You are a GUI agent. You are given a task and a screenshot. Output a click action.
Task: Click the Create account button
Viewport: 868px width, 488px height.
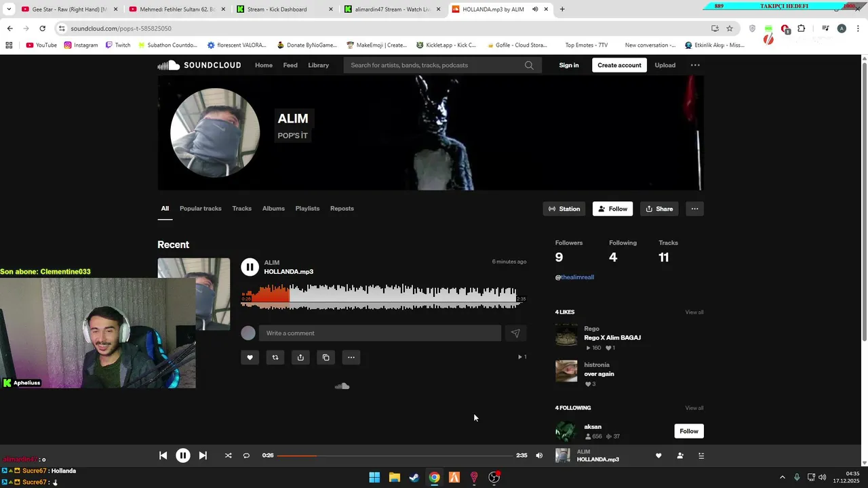pos(619,65)
